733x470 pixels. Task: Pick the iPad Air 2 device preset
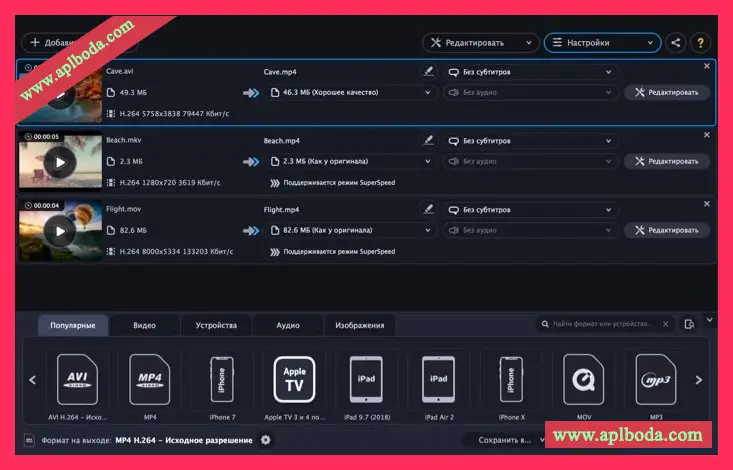tap(438, 379)
